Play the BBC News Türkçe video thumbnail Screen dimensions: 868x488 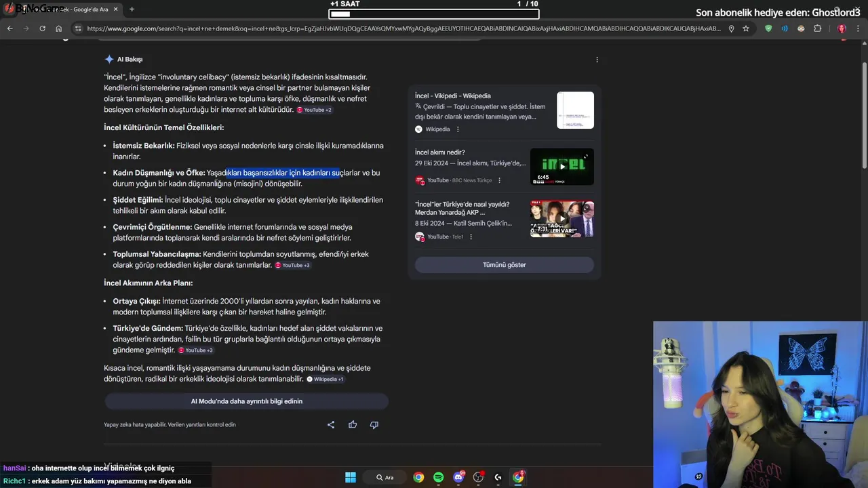561,167
